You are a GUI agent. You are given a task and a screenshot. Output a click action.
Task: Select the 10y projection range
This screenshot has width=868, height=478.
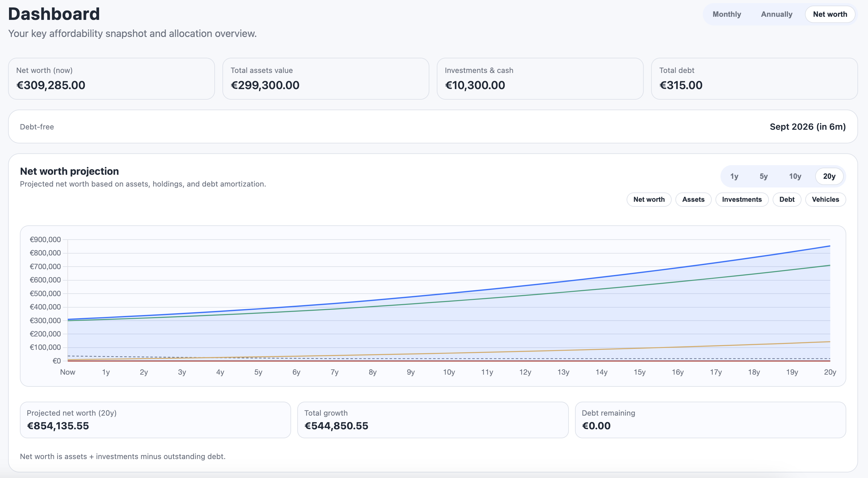coord(795,176)
